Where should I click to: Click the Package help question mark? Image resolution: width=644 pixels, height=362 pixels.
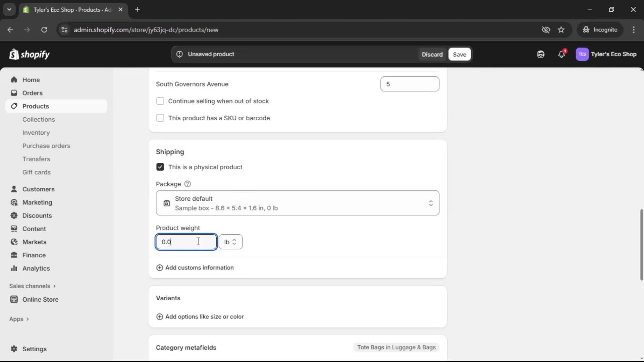187,184
